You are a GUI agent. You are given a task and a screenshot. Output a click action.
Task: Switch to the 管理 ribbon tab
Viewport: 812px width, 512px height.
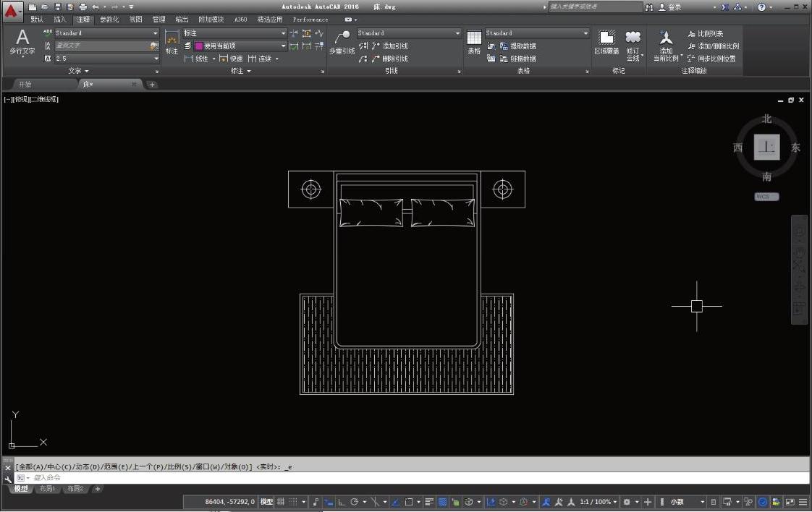[x=158, y=20]
